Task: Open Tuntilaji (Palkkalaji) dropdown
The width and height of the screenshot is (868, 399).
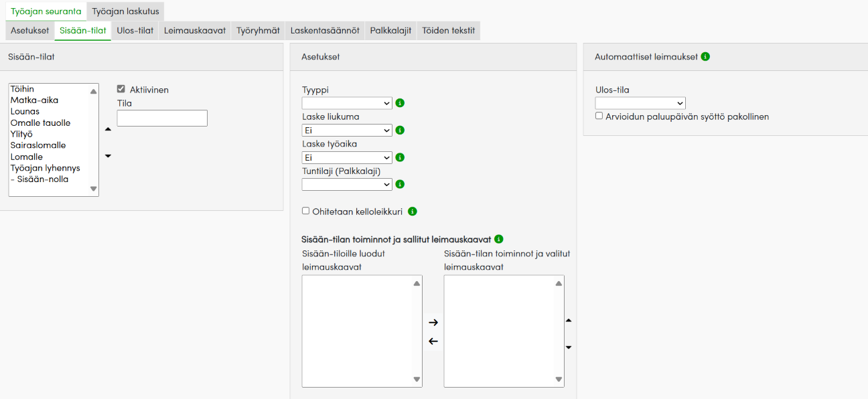Action: tap(347, 184)
